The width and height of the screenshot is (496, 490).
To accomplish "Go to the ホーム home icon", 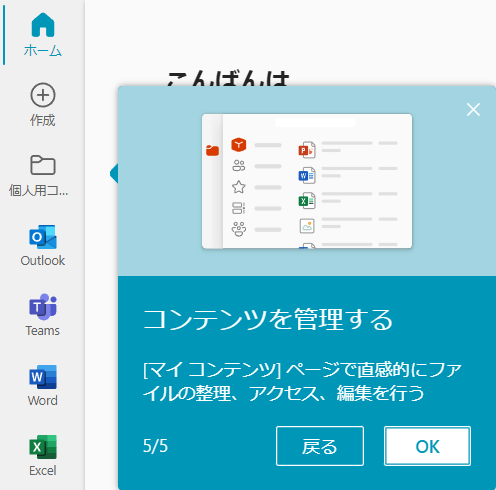I will click(x=43, y=25).
